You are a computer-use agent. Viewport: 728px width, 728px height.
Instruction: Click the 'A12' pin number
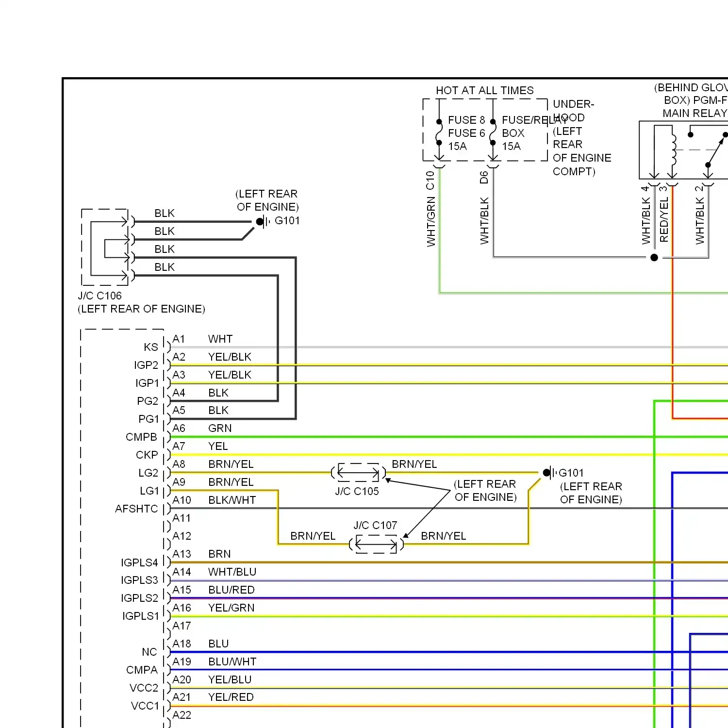tap(182, 536)
